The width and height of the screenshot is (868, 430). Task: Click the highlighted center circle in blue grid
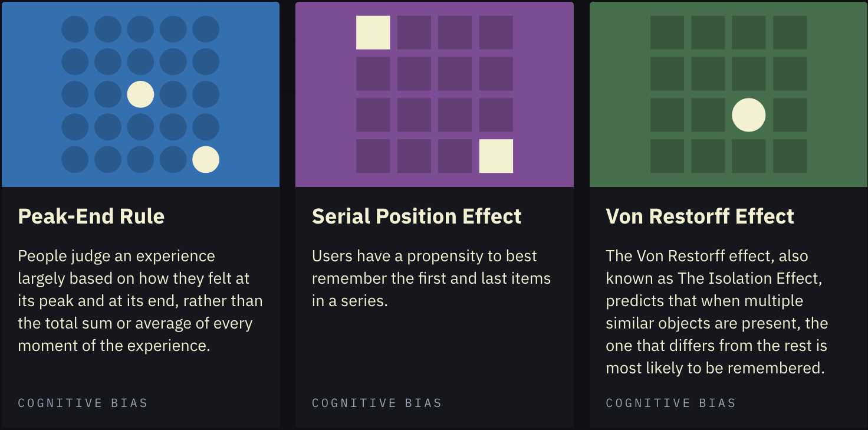tap(140, 94)
